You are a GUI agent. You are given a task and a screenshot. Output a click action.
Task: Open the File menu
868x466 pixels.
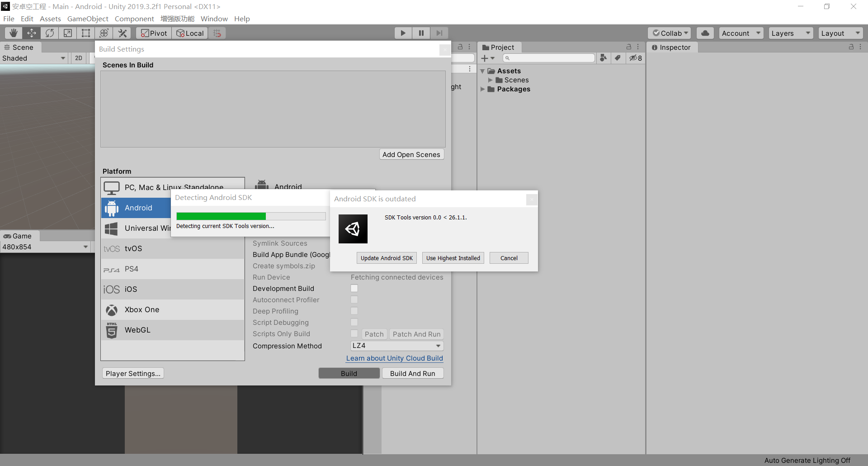(9, 19)
